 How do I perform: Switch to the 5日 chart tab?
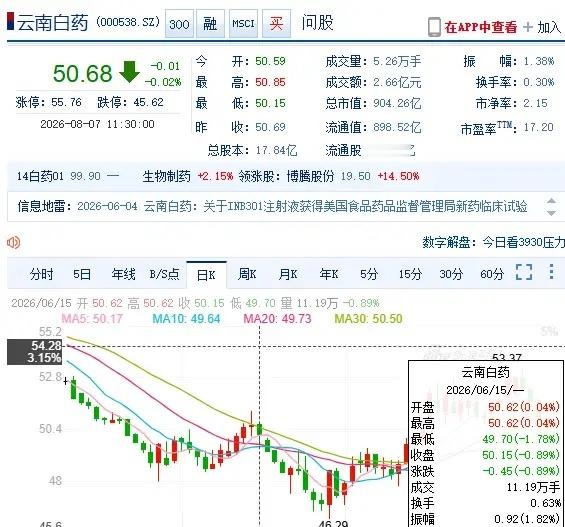pyautogui.click(x=82, y=274)
